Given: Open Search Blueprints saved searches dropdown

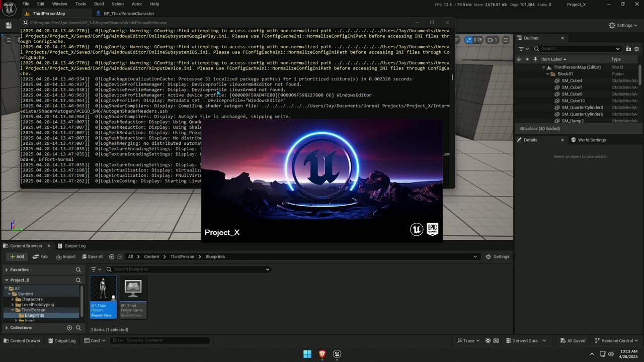Looking at the screenshot, I should (268, 269).
